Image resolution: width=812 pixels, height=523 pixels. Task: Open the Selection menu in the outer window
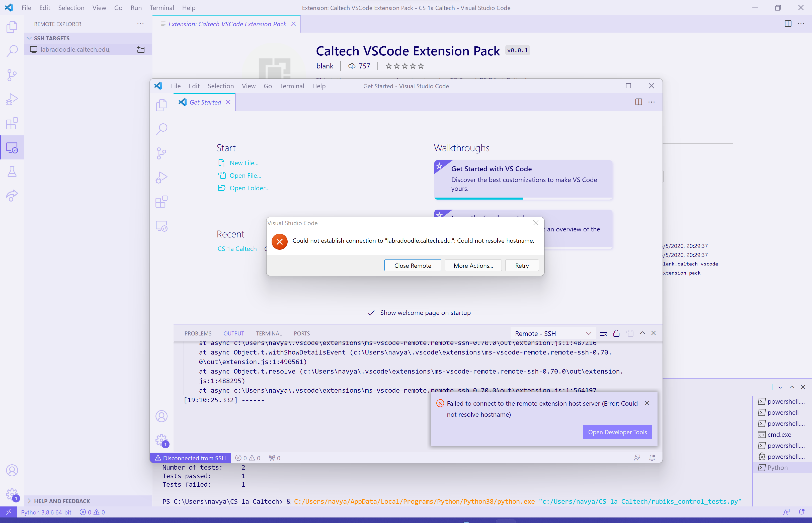(x=71, y=8)
